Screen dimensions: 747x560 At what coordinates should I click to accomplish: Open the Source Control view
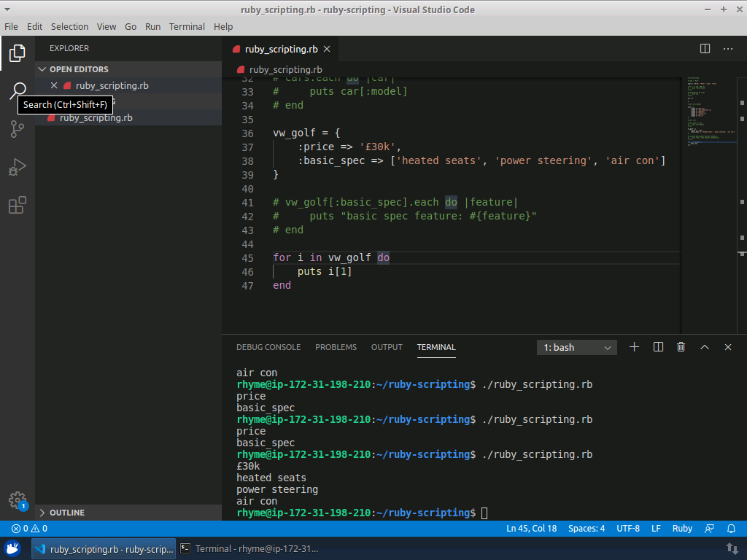[x=18, y=129]
